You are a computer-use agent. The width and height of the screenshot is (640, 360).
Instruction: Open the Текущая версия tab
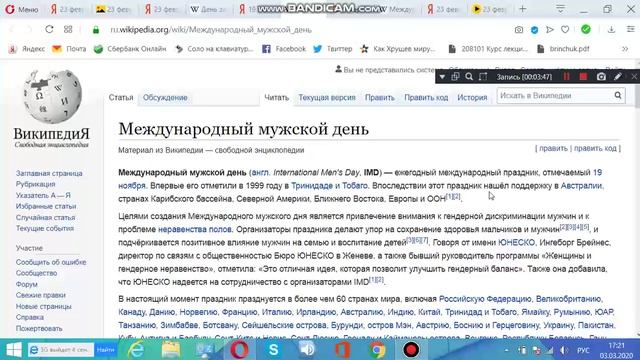[327, 98]
